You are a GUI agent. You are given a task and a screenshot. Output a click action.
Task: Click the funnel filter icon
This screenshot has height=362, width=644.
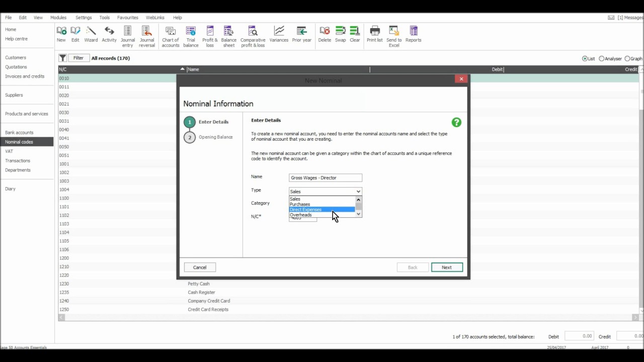pos(62,58)
